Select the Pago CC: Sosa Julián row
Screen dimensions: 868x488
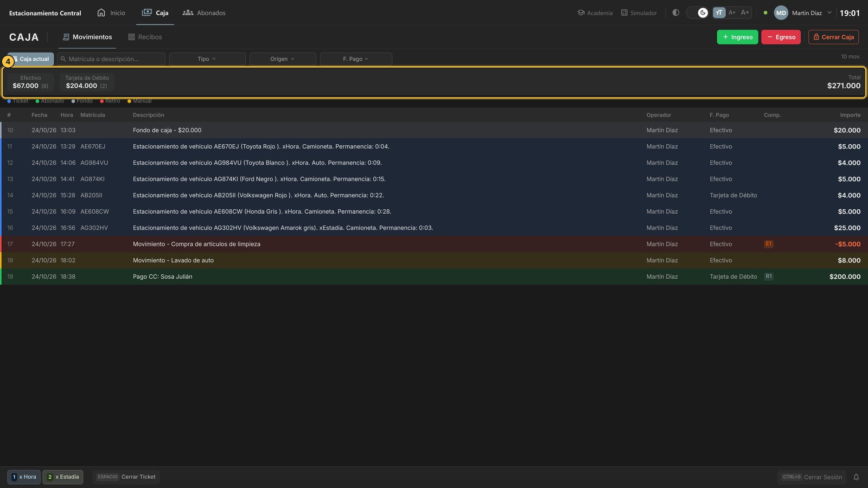[x=434, y=277]
